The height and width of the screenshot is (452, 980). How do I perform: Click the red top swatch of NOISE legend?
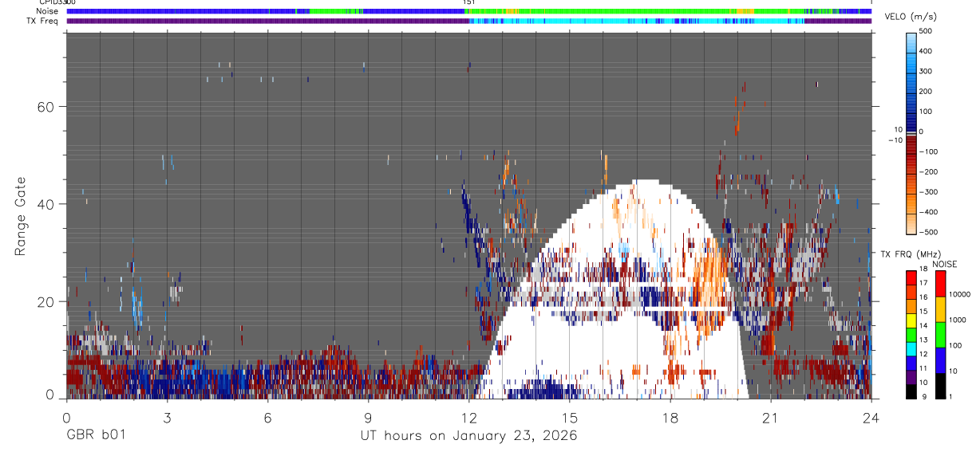(x=939, y=284)
